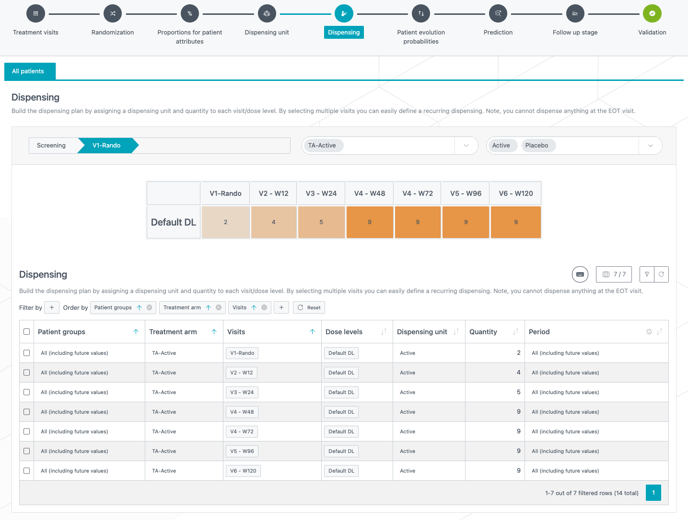Click the V4 - W48 orange cell
688x520 pixels.
tap(370, 222)
